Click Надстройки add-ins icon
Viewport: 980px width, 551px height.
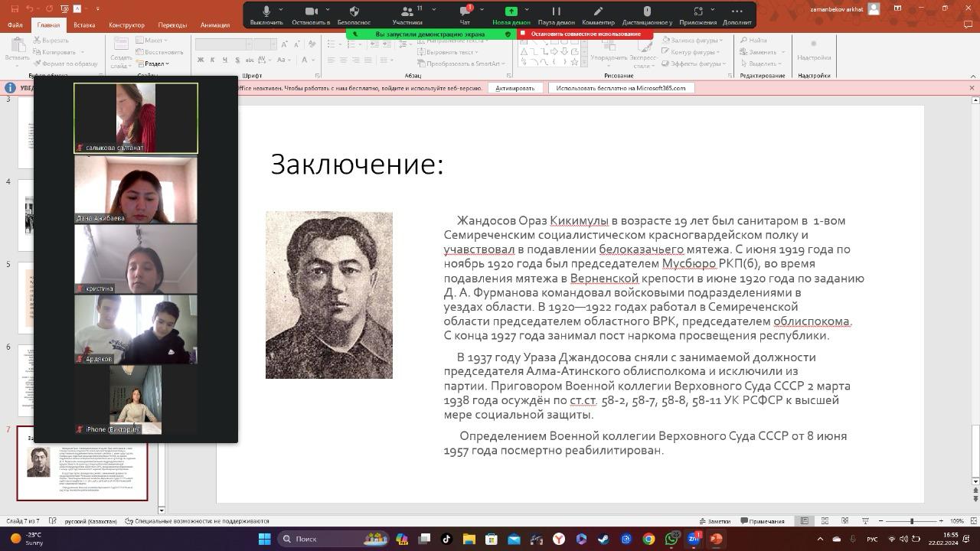click(x=813, y=49)
